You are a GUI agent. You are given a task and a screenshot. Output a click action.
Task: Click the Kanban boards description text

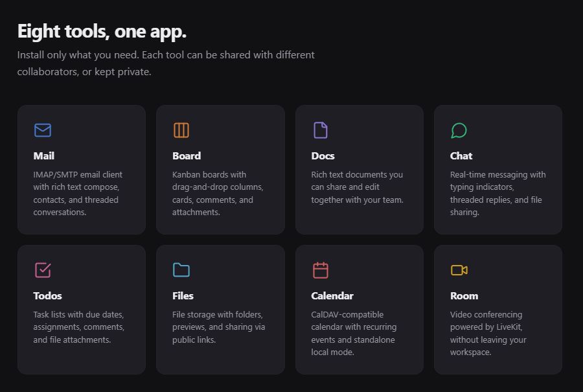coord(217,193)
